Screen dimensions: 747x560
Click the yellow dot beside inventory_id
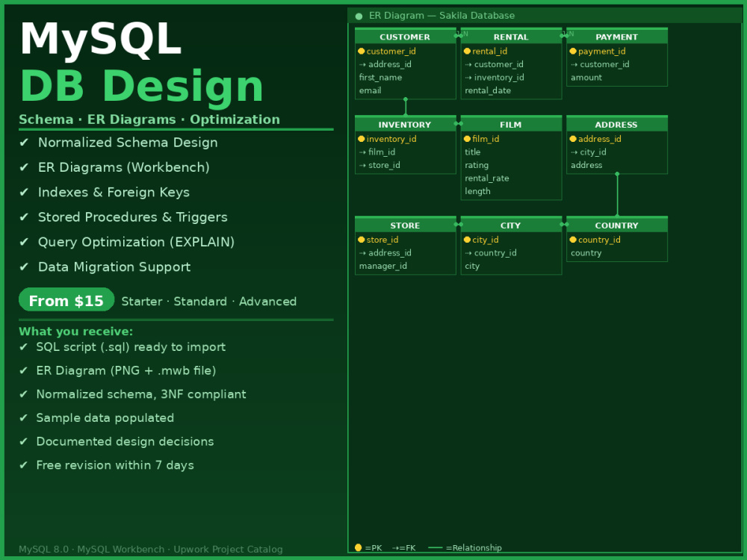361,139
